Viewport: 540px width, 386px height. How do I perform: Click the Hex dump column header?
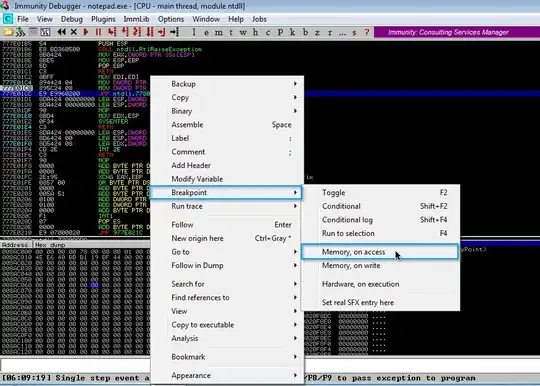(x=50, y=245)
